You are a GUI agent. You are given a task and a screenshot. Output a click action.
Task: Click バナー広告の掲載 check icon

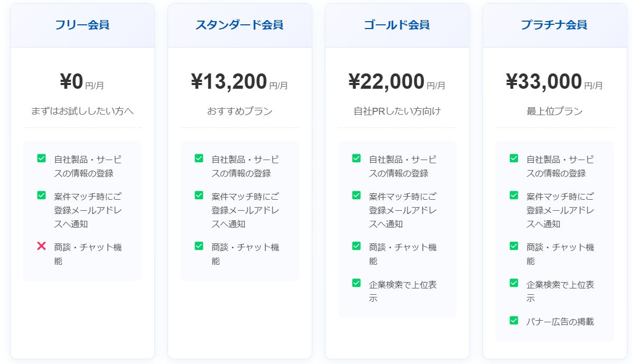pyautogui.click(x=514, y=320)
